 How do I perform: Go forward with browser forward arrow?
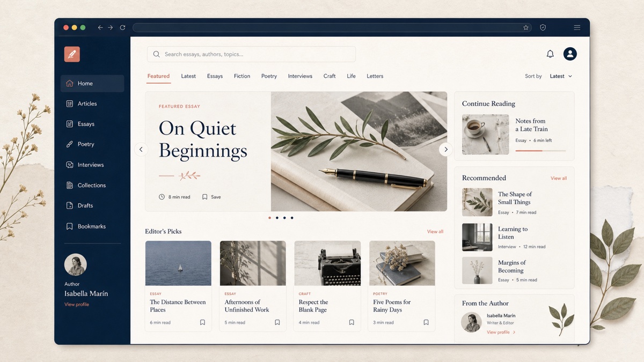tap(111, 27)
